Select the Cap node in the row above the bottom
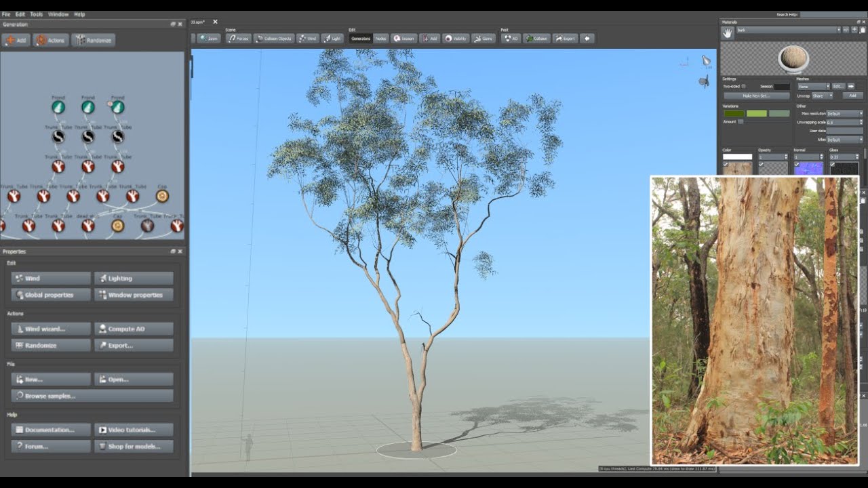The width and height of the screenshot is (868, 488). coord(162,196)
